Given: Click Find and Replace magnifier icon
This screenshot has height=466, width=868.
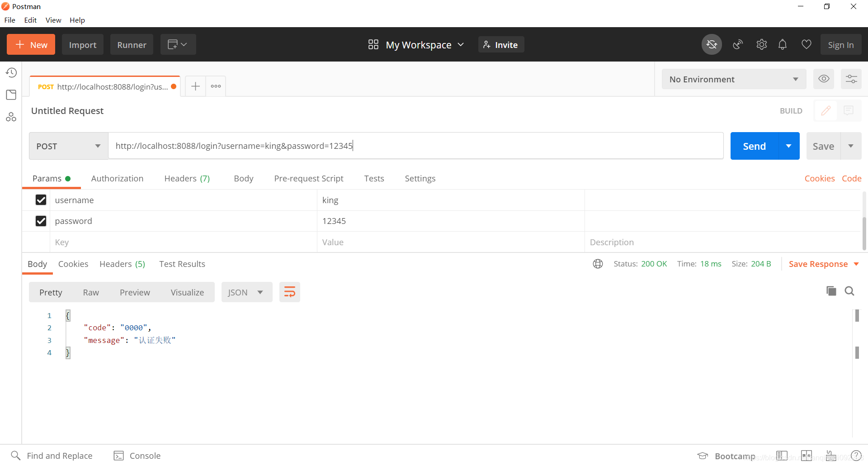Looking at the screenshot, I should (x=16, y=455).
